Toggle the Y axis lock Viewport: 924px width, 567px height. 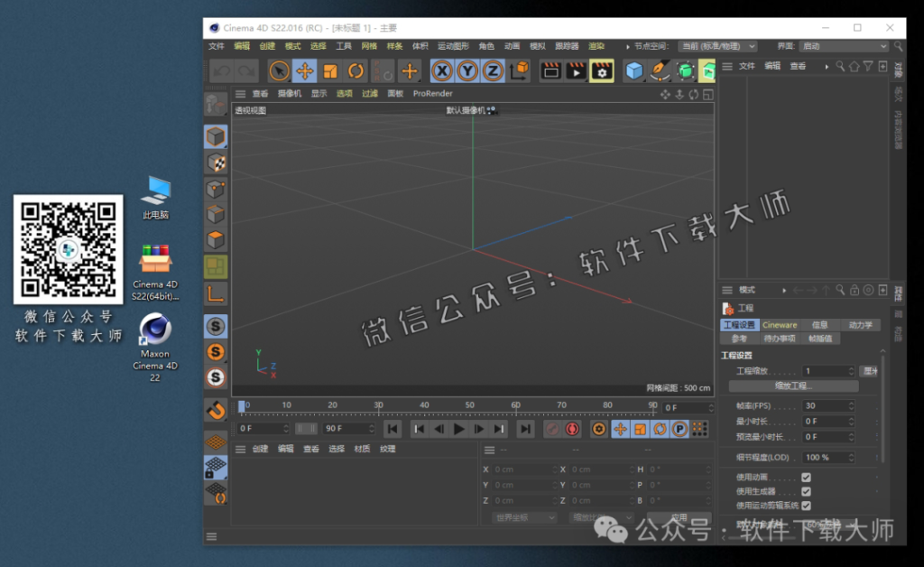coord(469,70)
